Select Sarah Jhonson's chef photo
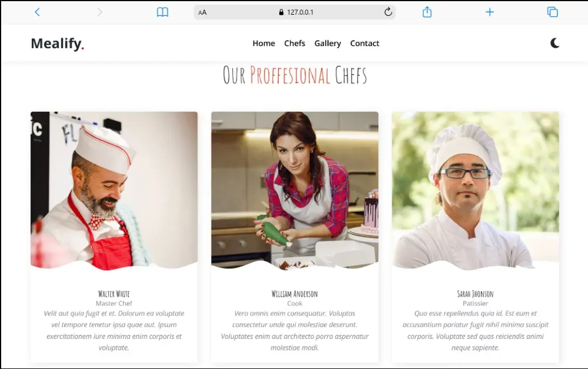The image size is (588, 369). [x=476, y=191]
